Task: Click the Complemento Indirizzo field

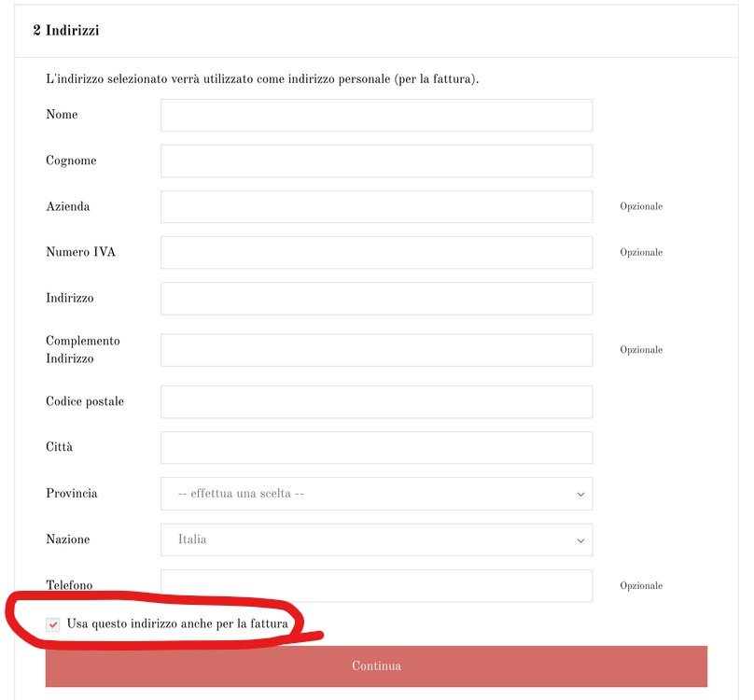Action: tap(376, 350)
